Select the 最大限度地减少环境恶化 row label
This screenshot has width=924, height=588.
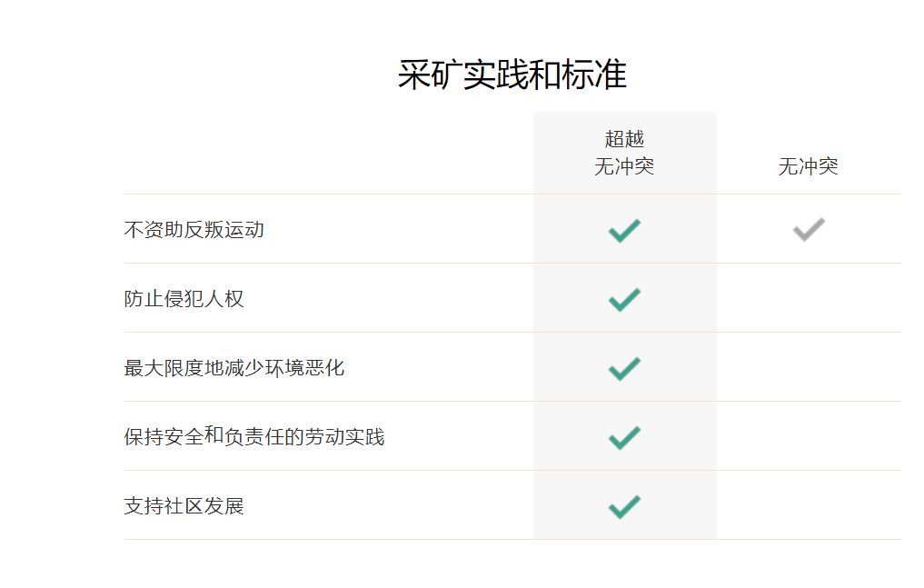(x=234, y=368)
